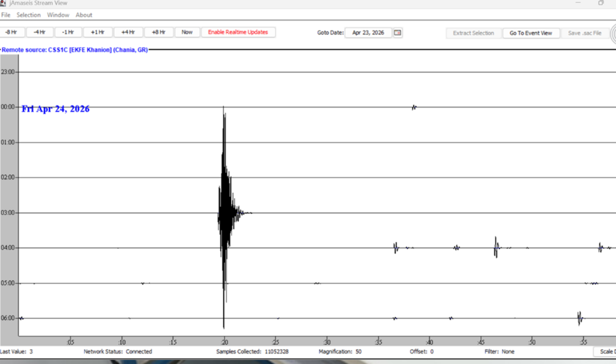The image size is (616, 364).
Task: Enable Realtime Updates
Action: (x=238, y=32)
